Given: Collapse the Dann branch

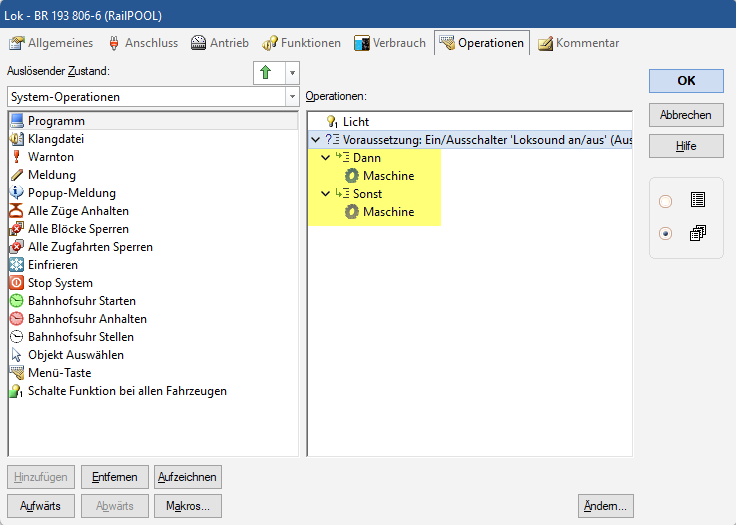Looking at the screenshot, I should click(x=326, y=158).
